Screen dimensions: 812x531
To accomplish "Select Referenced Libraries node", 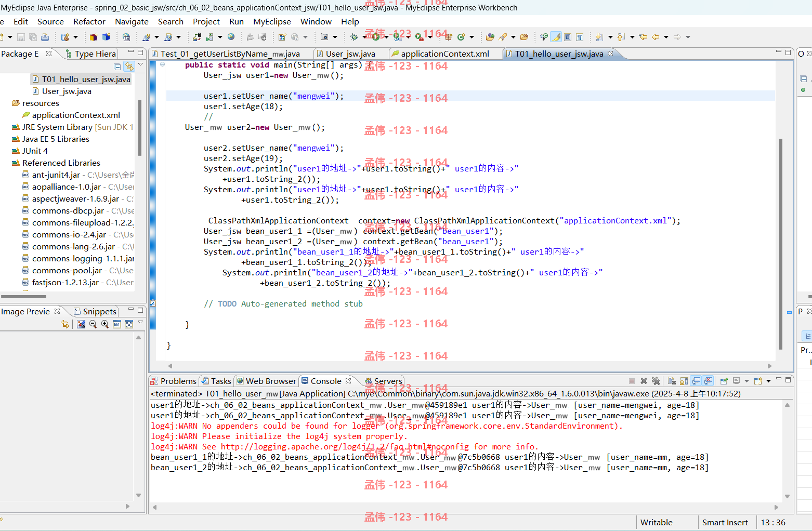I will [x=56, y=163].
